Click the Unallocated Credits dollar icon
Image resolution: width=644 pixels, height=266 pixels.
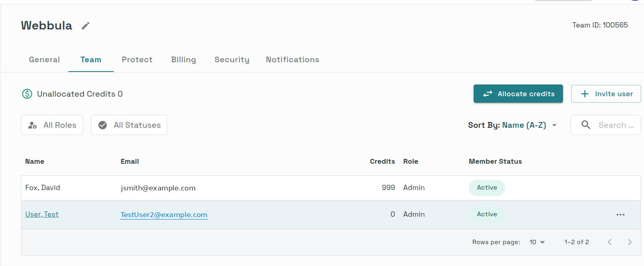pyautogui.click(x=27, y=94)
